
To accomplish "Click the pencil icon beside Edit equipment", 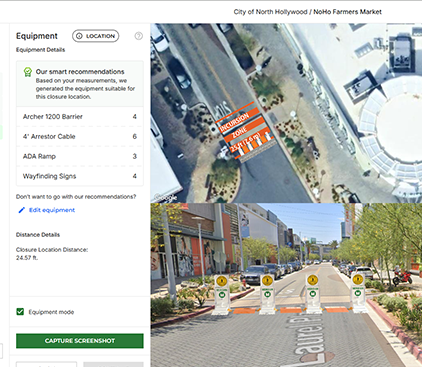I will pyautogui.click(x=21, y=210).
